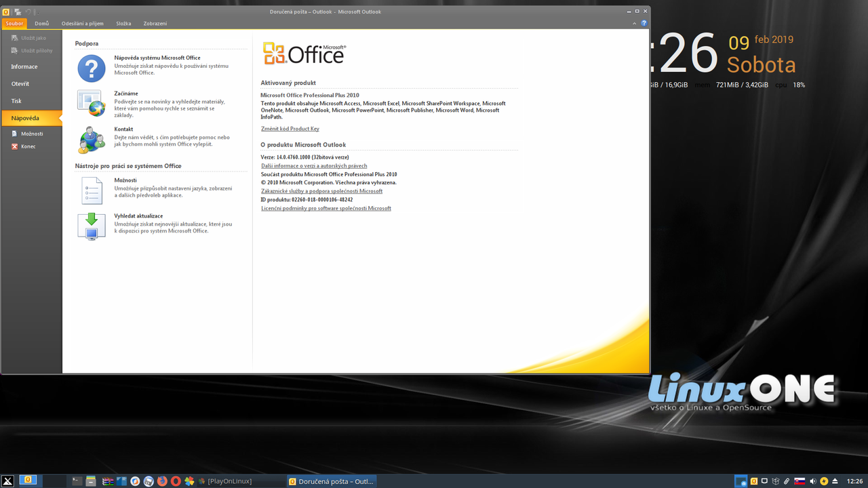The width and height of the screenshot is (868, 488).
Task: Open the Customize Quick Access Toolbar dropdown
Action: (38, 13)
